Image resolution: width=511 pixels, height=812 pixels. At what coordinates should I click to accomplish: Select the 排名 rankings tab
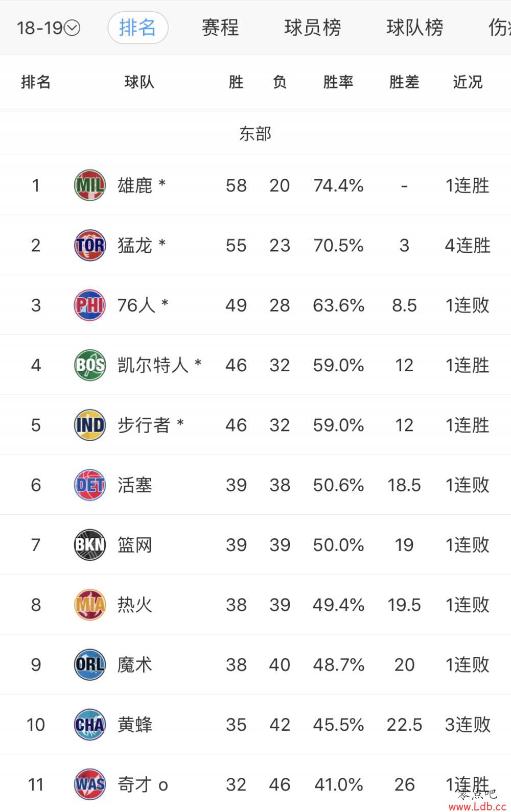(x=137, y=28)
